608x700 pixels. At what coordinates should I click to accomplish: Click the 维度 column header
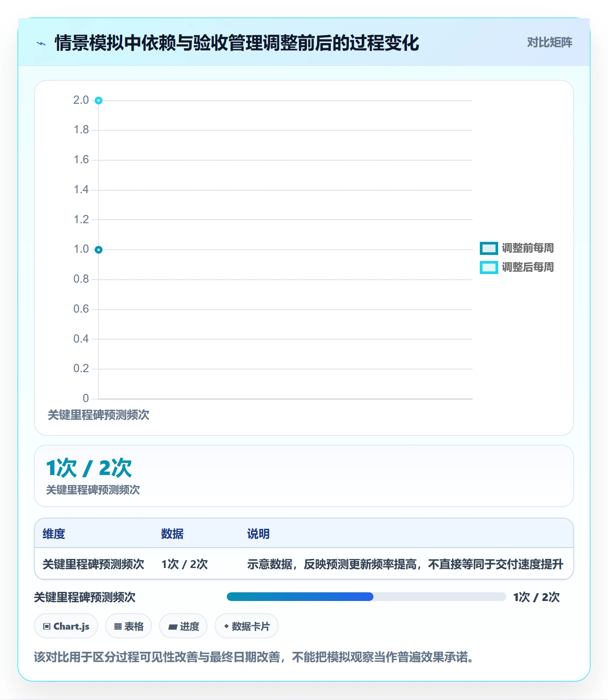coord(54,534)
